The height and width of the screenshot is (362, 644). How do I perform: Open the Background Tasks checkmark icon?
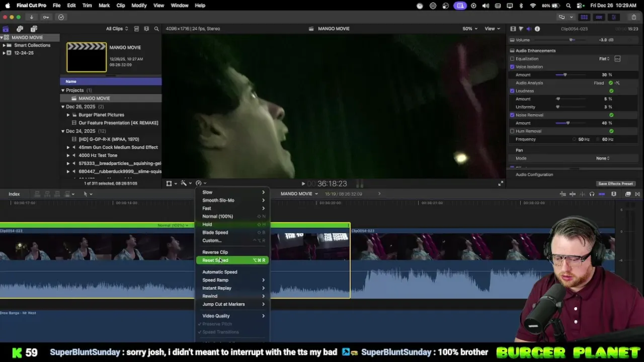(x=61, y=17)
